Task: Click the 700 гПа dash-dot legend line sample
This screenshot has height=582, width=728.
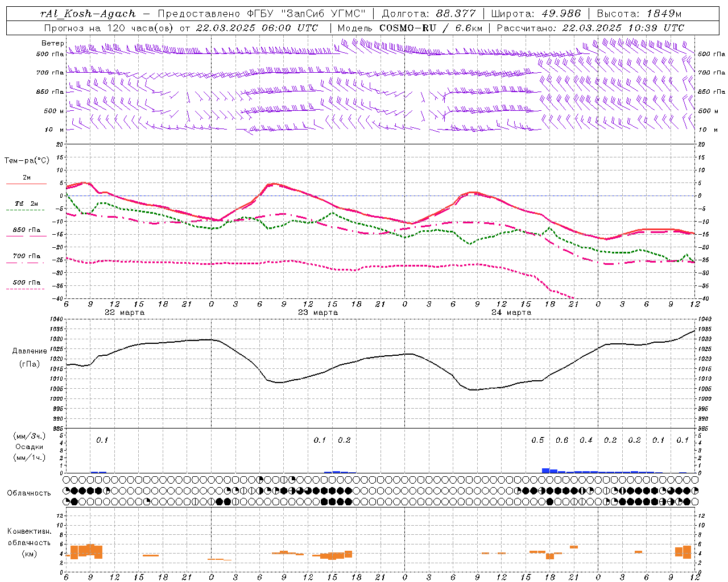Action: coord(25,263)
